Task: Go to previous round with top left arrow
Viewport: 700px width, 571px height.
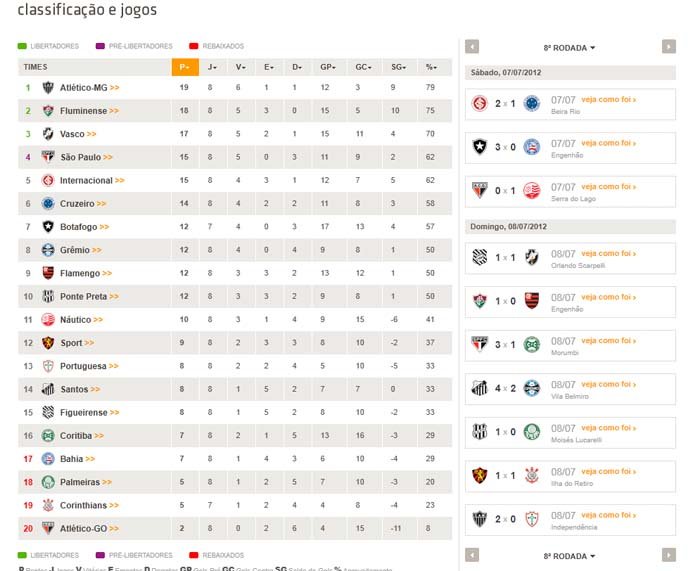Action: coord(472,47)
